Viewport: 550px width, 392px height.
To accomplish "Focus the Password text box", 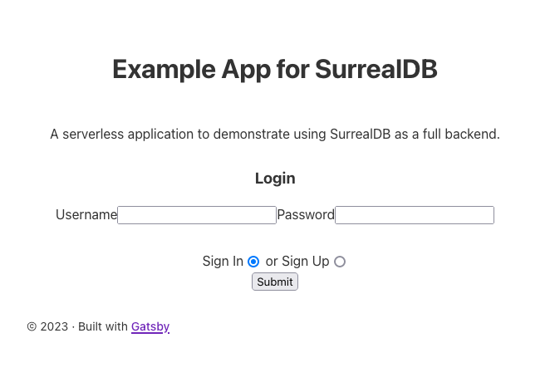I will point(414,215).
